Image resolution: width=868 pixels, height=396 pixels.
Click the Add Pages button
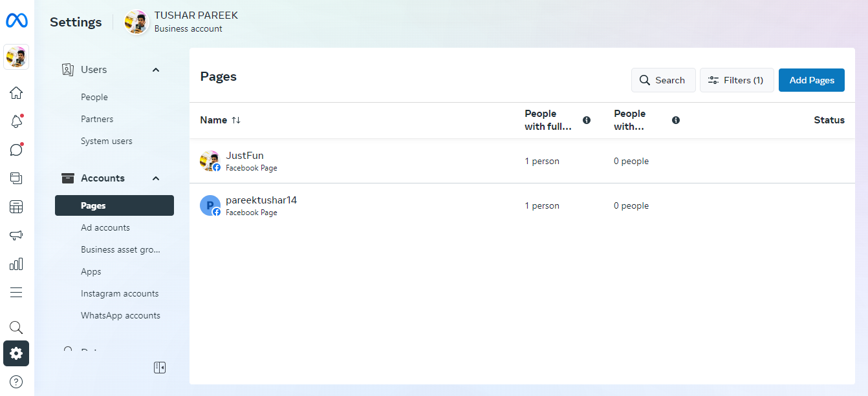(x=811, y=80)
